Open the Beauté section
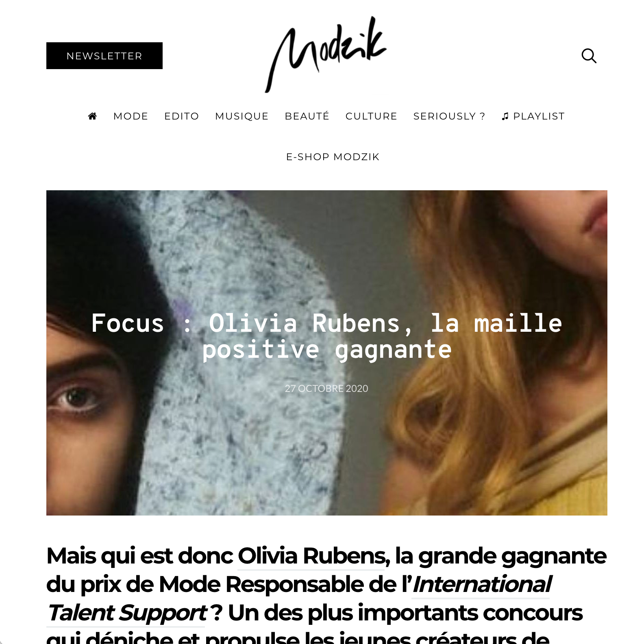The width and height of the screenshot is (644, 644). click(x=307, y=116)
